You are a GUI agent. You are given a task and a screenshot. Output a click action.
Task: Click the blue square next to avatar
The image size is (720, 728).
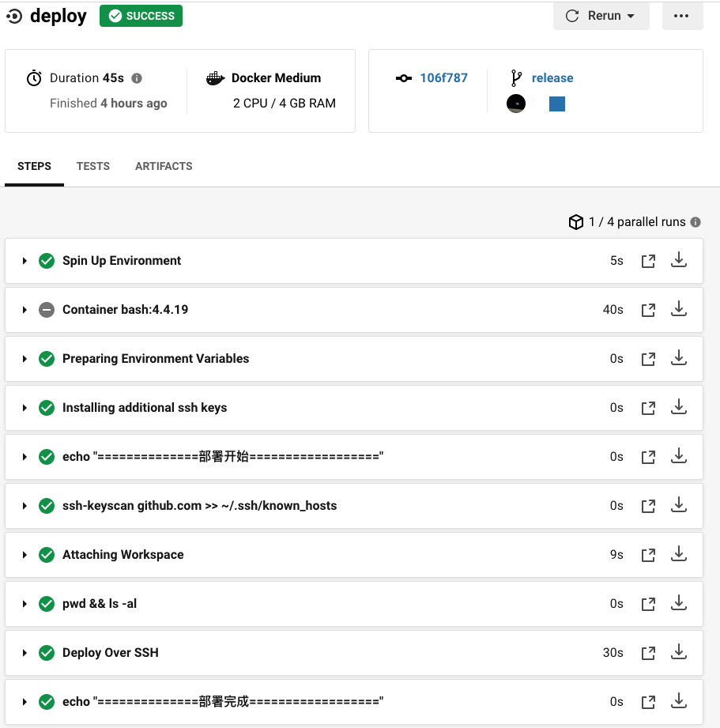(x=557, y=104)
